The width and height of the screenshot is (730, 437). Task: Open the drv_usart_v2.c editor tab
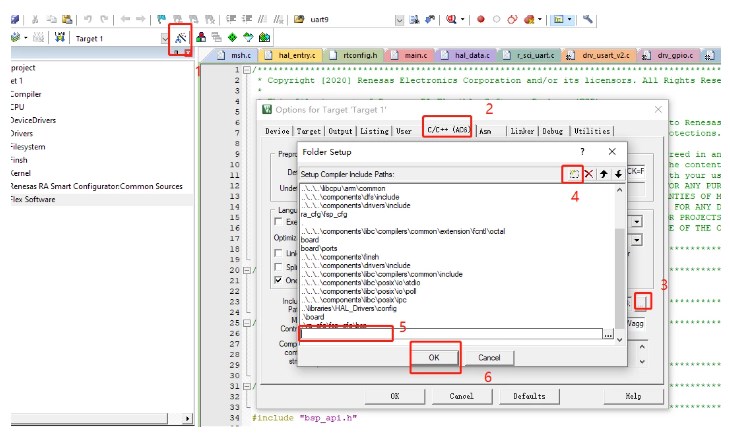coord(600,55)
